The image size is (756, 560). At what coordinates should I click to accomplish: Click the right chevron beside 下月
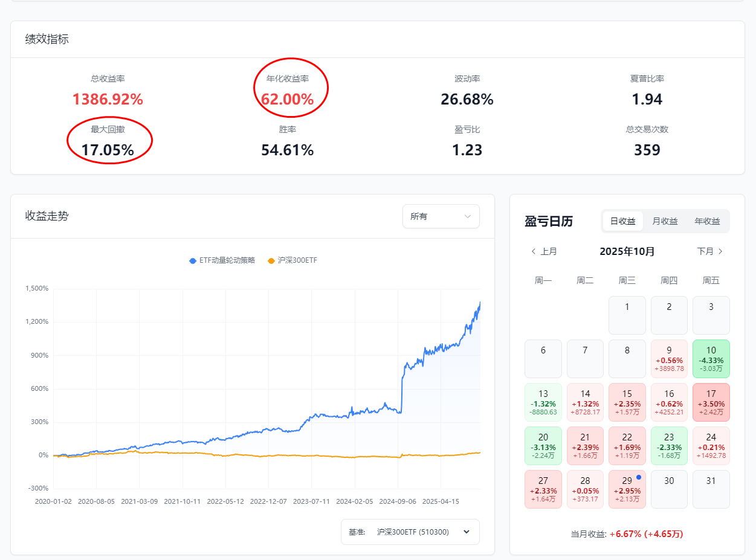pyautogui.click(x=720, y=251)
